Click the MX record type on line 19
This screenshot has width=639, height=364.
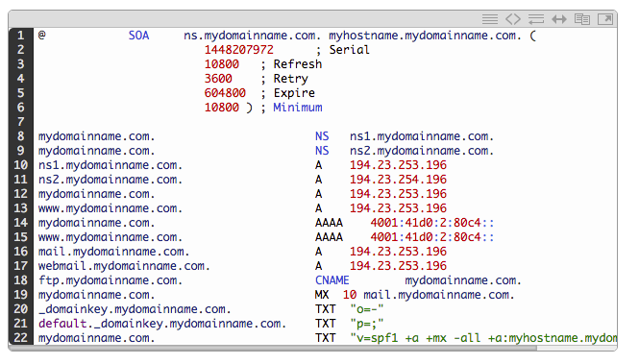click(x=322, y=295)
